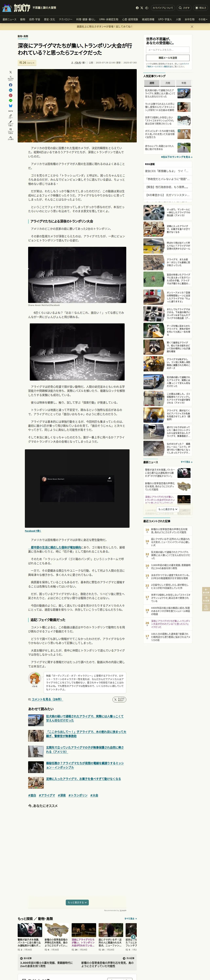Select the 週間 ranking tab
Screen dimensions: 210x980
coord(152,83)
